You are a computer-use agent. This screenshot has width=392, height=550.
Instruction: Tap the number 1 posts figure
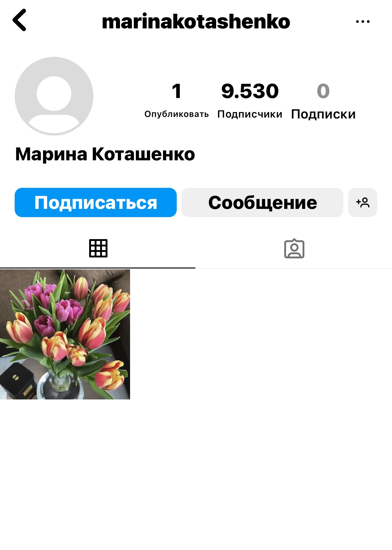(177, 91)
